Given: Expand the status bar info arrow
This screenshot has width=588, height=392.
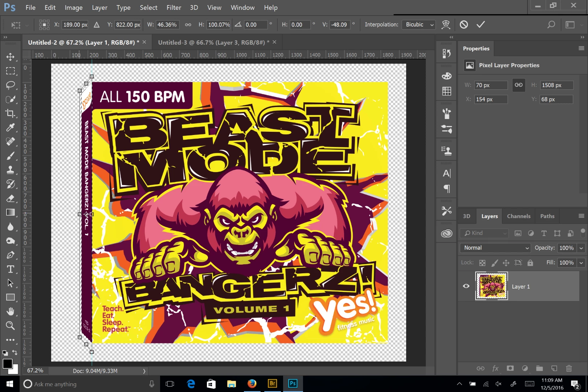Looking at the screenshot, I should coord(144,371).
